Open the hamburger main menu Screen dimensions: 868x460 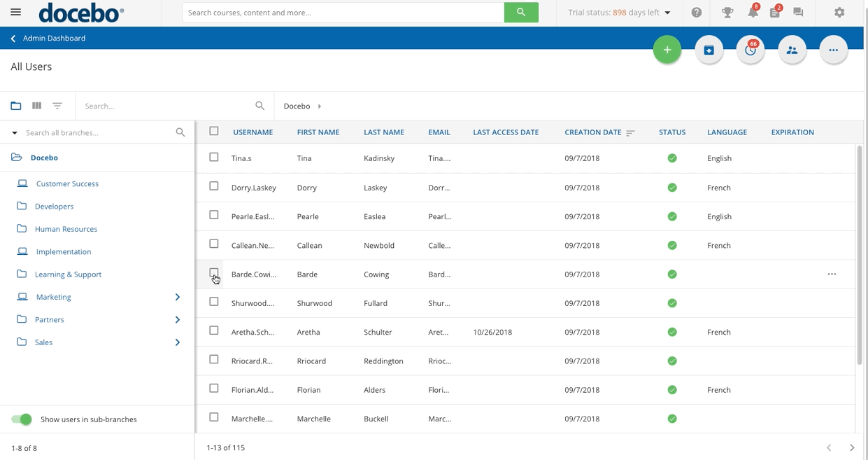[15, 13]
